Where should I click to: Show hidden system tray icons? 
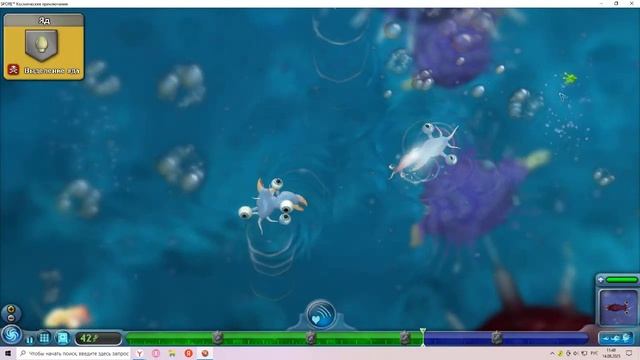(x=553, y=353)
